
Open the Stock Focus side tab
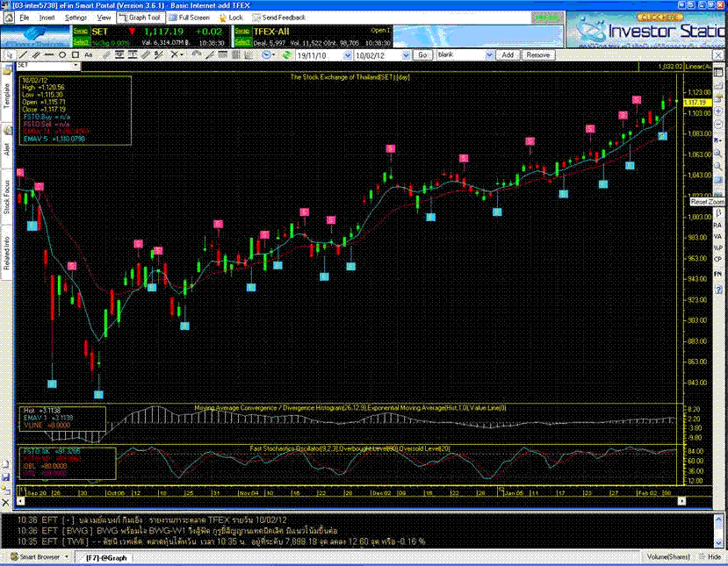6,197
